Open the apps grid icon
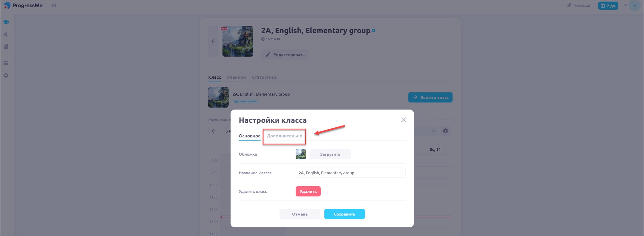This screenshot has height=236, width=644. click(54, 6)
